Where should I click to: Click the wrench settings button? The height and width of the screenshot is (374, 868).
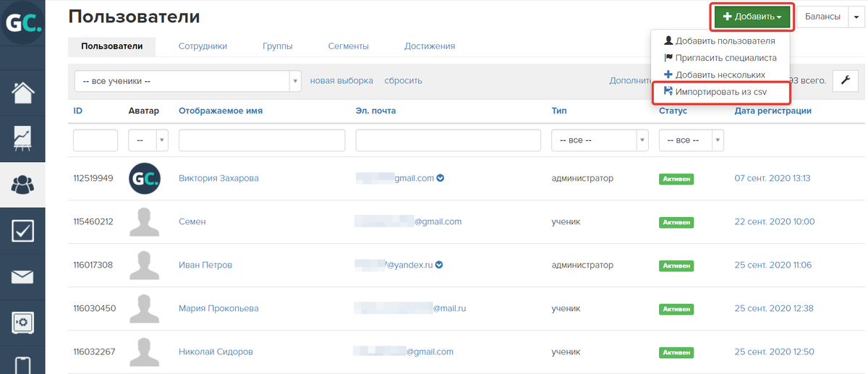click(845, 81)
